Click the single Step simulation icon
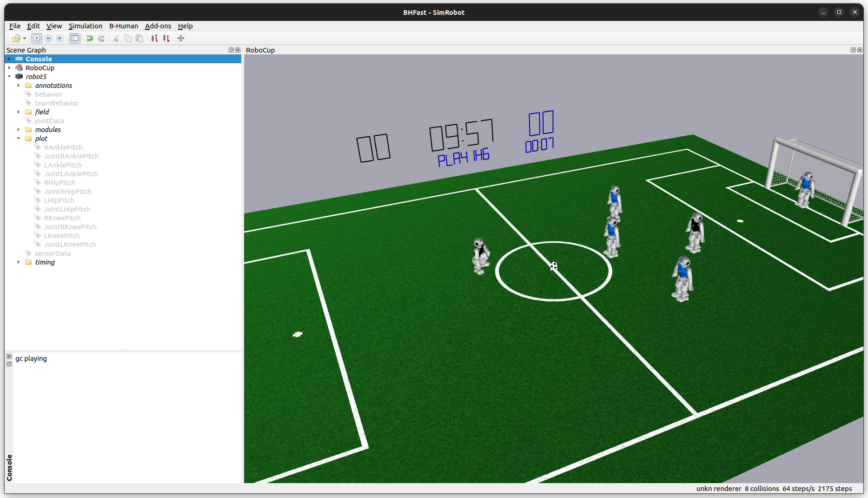The image size is (868, 498). tap(60, 39)
